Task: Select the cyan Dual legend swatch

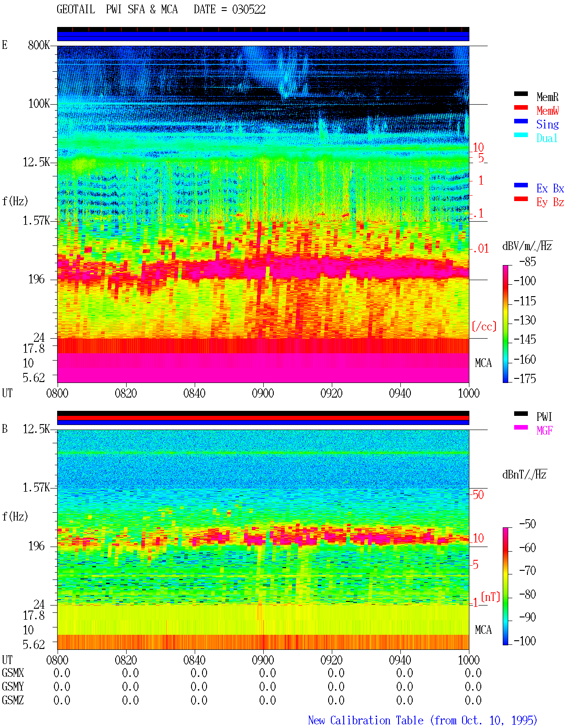Action: pos(521,135)
